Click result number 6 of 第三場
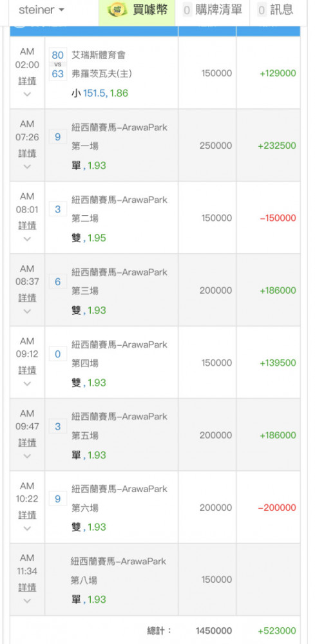Screen dimensions: 315x644 pos(57,281)
